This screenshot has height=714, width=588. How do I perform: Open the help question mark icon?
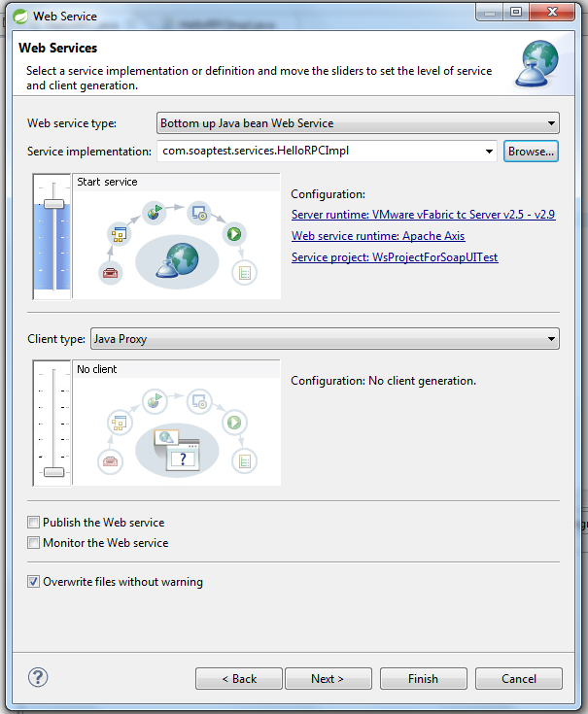click(x=38, y=677)
